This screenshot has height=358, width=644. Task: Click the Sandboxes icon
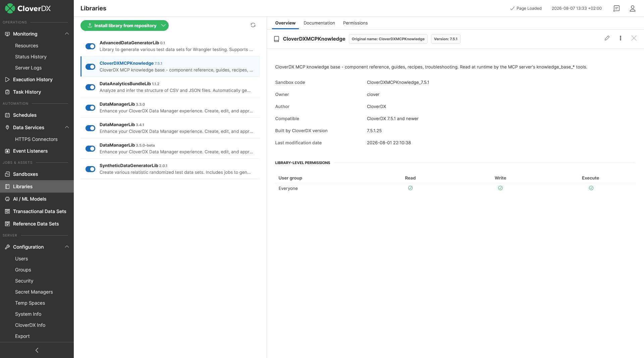point(7,174)
